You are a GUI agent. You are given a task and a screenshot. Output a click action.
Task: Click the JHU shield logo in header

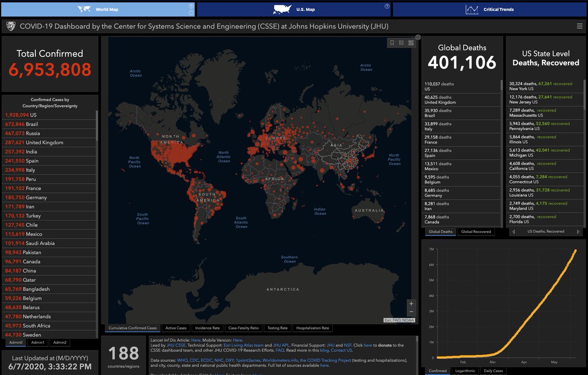(x=11, y=26)
